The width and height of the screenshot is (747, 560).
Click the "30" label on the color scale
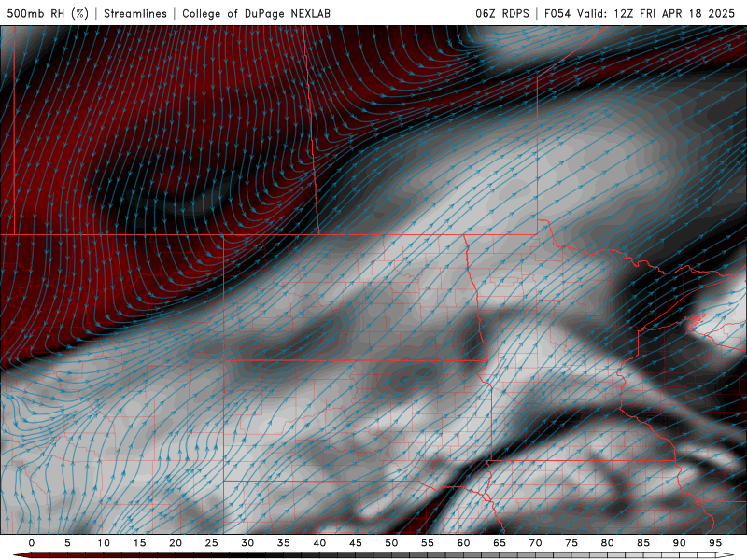tap(247, 543)
